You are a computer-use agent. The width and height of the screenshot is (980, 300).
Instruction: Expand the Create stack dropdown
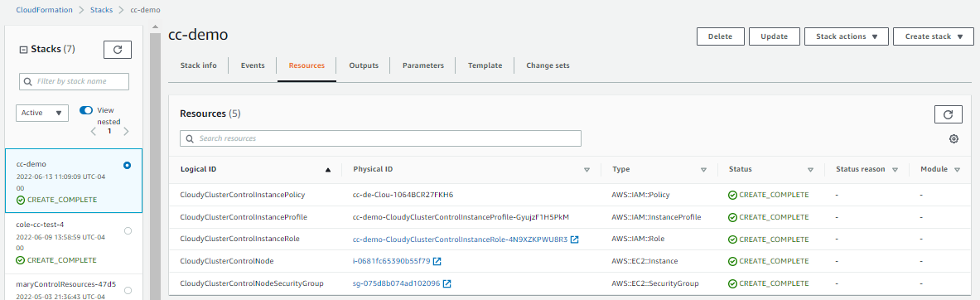(x=933, y=36)
